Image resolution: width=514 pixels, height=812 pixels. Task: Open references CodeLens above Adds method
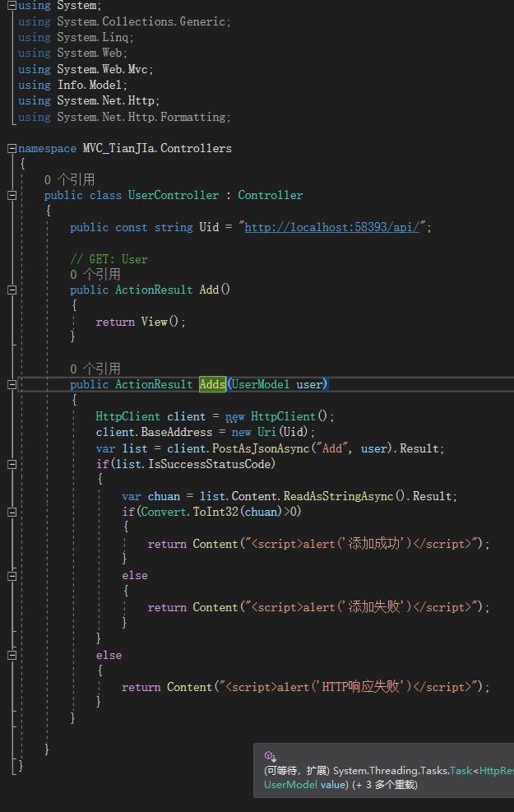click(x=95, y=369)
